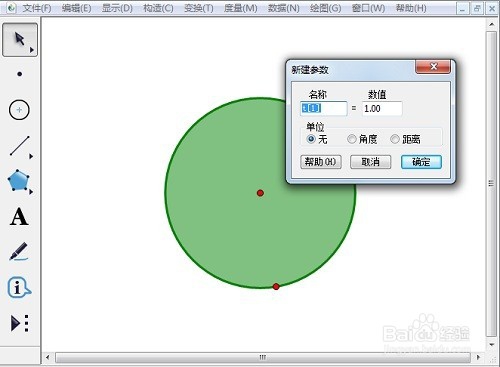Image resolution: width=500 pixels, height=367 pixels.
Task: Select the Polygon tool
Action: pyautogui.click(x=19, y=180)
